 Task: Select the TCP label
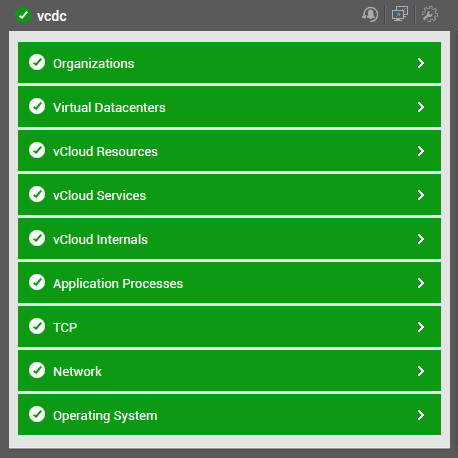(x=65, y=328)
